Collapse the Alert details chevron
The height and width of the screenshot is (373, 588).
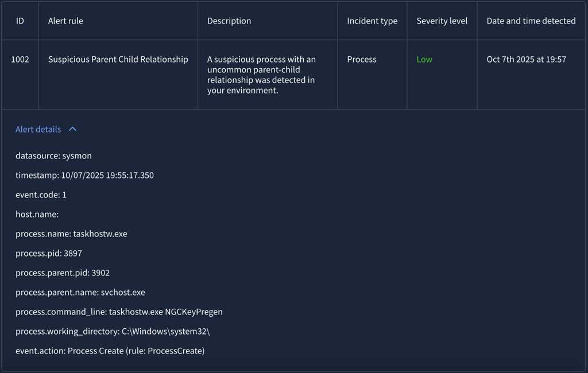pos(72,129)
